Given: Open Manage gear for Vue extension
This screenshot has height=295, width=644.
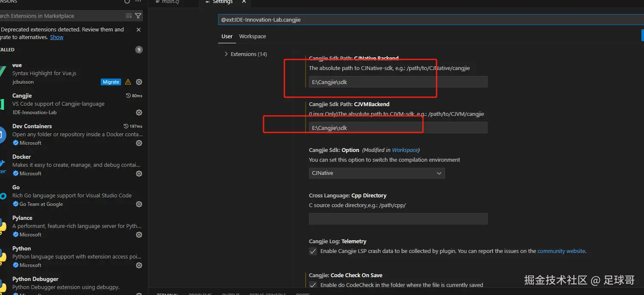Looking at the screenshot, I should (x=139, y=82).
